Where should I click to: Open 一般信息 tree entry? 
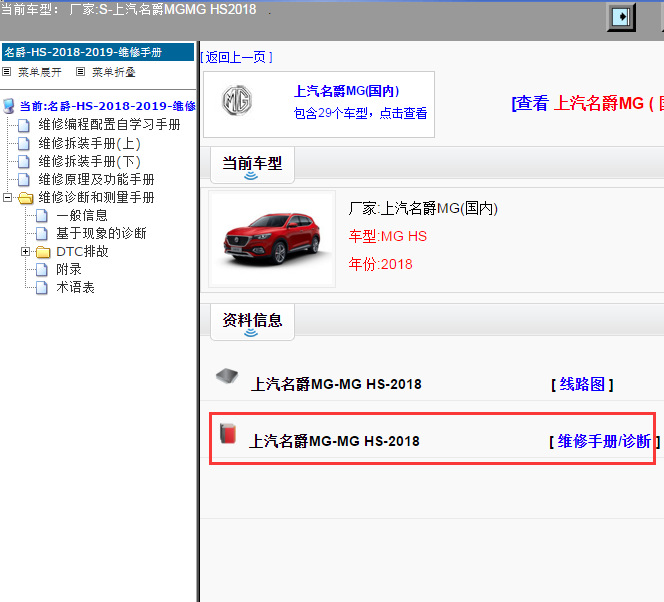click(x=82, y=215)
